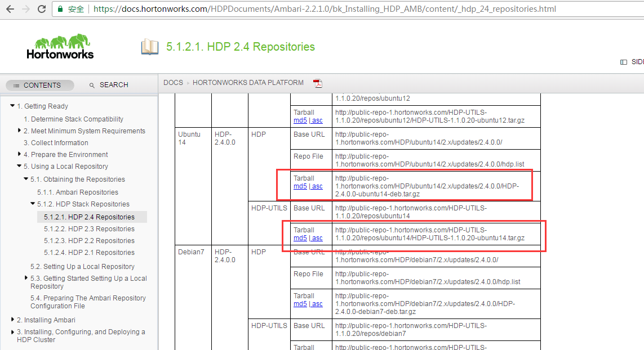Open 1. Determine Stack Compatibility
Viewport: 644px width, 350px height.
pos(73,119)
